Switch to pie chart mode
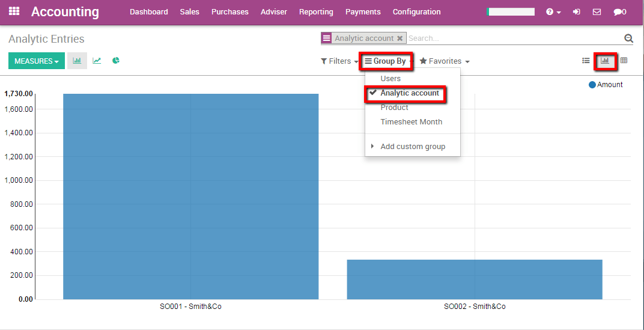644x330 pixels. click(x=116, y=61)
